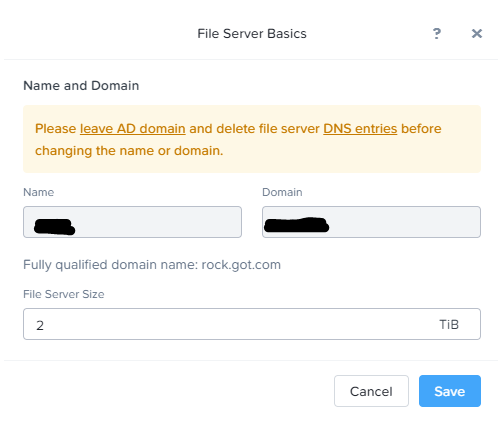Cancel the file server changes
498x425 pixels.
click(x=371, y=391)
